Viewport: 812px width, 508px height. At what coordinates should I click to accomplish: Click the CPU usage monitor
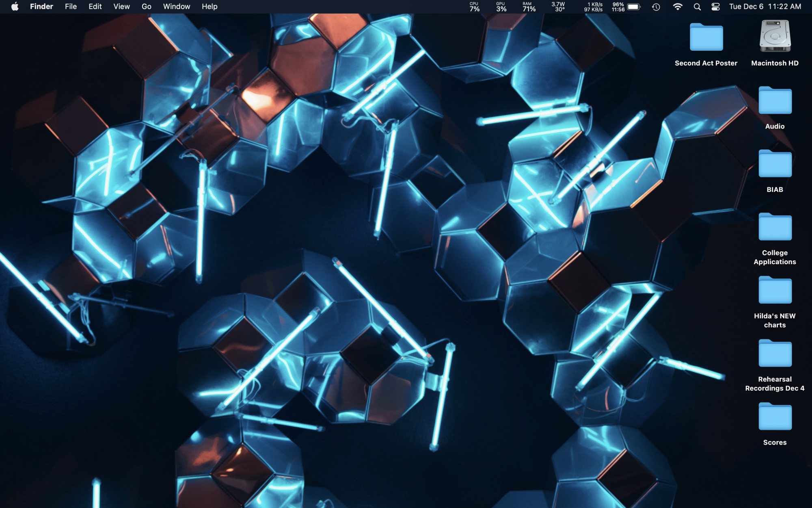(474, 7)
